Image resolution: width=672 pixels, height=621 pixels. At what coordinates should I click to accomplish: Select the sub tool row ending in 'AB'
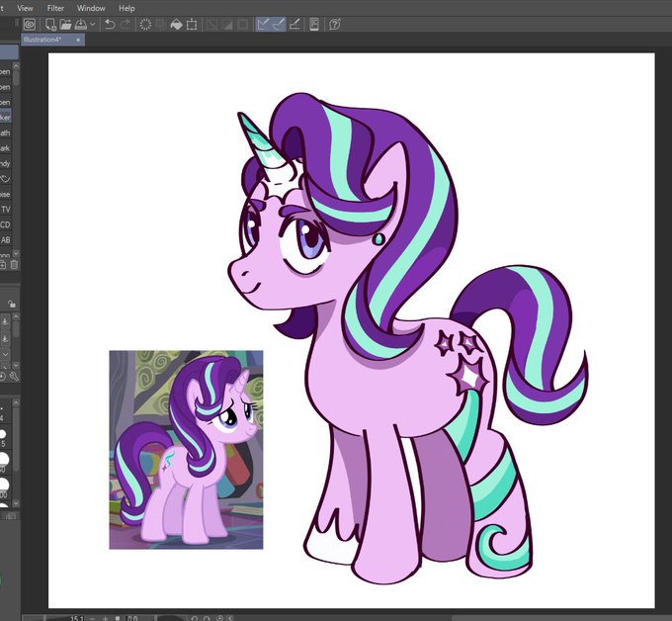6,239
